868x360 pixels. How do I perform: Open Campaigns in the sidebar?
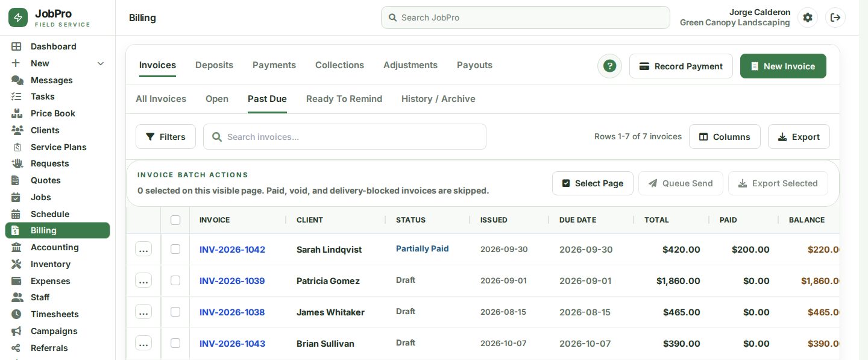click(x=58, y=331)
